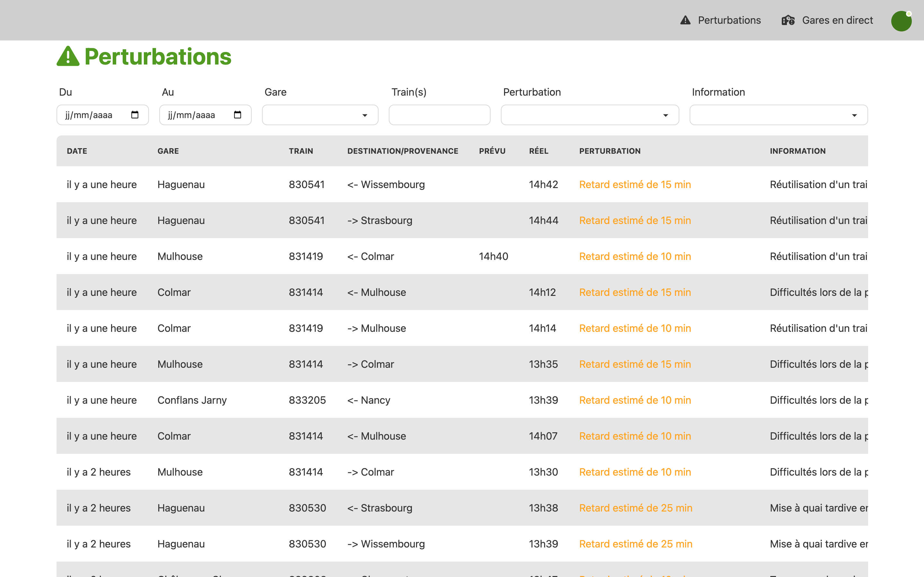
Task: Open the Information filter dropdown
Action: 778,115
